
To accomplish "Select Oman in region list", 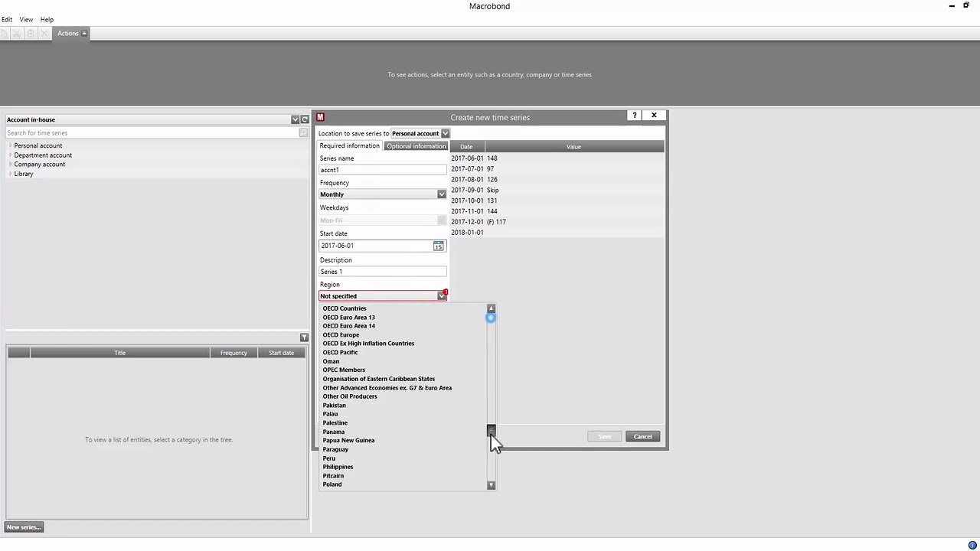I will coord(331,361).
